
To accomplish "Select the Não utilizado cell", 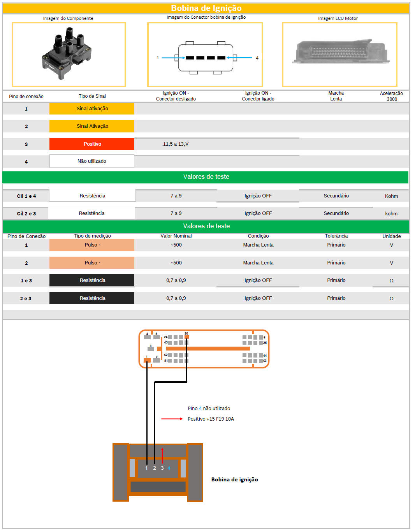I will 92,161.
